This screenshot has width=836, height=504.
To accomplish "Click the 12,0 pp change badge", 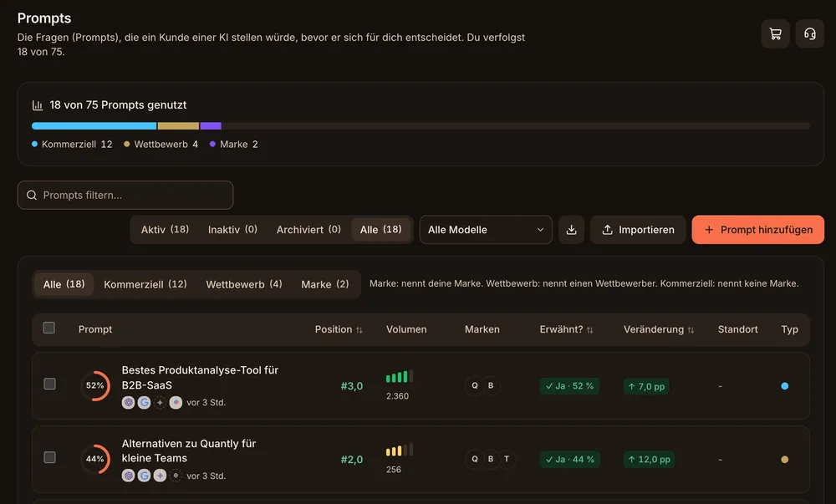I will 649,459.
